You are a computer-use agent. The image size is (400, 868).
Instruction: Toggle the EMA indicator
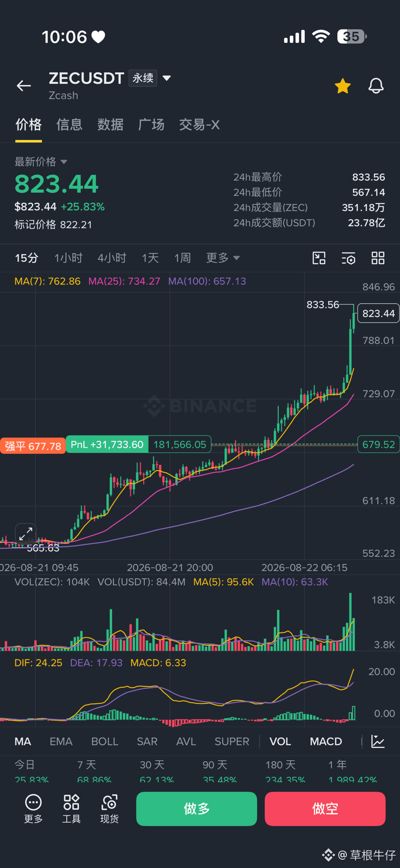pyautogui.click(x=61, y=742)
